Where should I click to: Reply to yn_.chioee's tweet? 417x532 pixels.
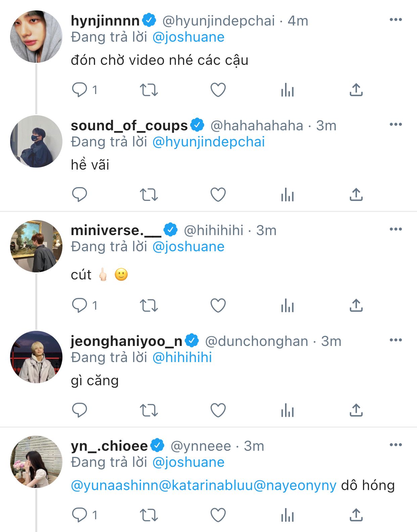80,515
